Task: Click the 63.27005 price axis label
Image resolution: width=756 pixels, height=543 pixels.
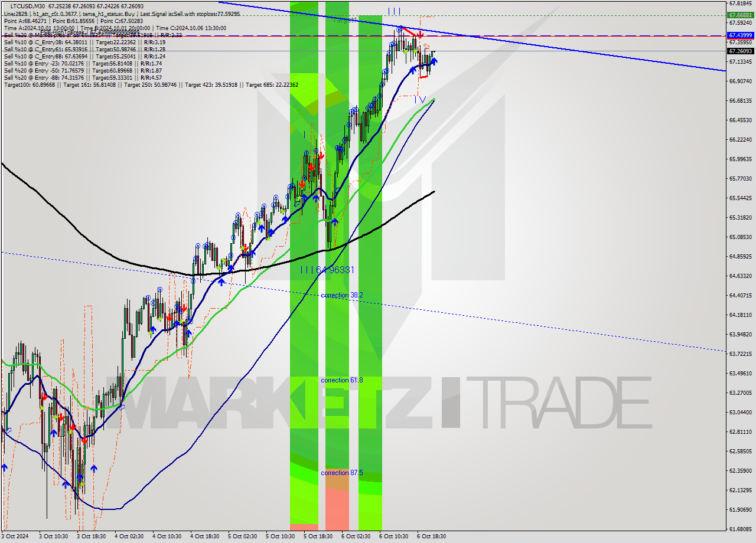Action: [740, 392]
